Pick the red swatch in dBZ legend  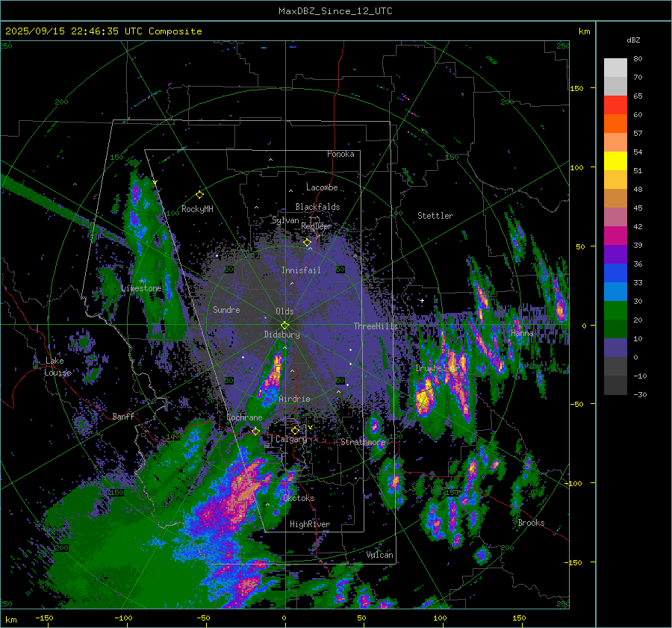[x=615, y=105]
